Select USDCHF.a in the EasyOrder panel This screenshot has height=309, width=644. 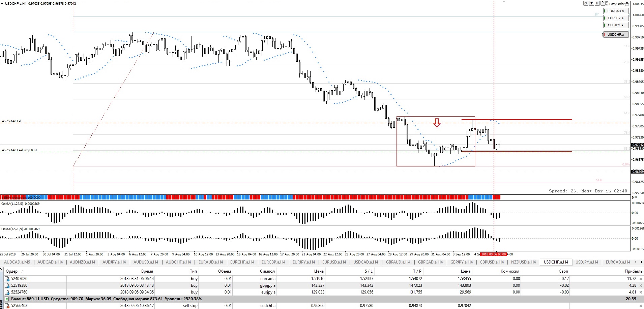[x=616, y=34]
